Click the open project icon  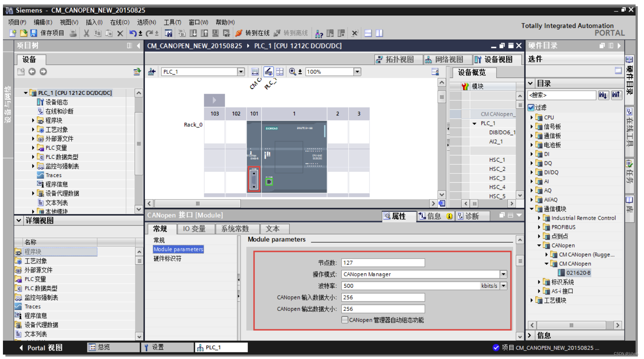23,33
